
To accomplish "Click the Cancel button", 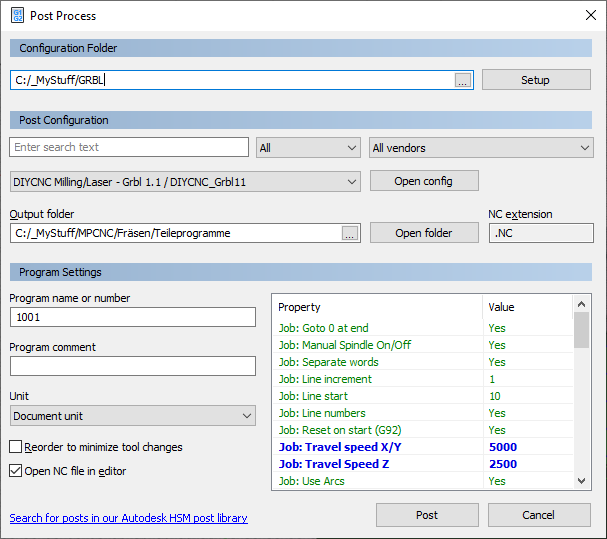I will coord(539,515).
